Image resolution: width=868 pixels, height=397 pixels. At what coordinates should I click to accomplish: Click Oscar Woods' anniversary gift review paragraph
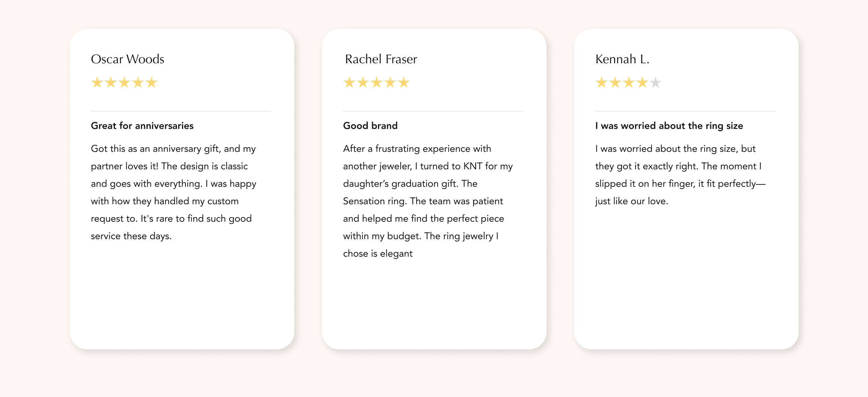pyautogui.click(x=174, y=192)
